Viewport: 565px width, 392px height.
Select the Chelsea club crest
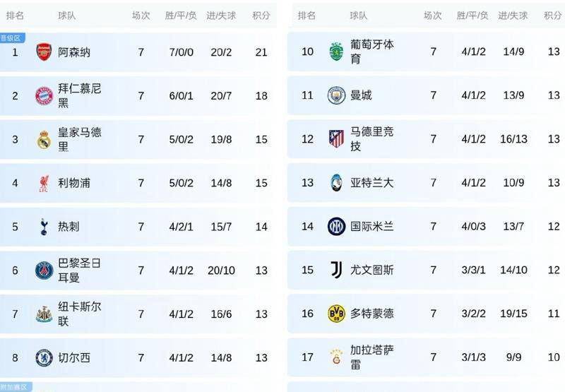coord(44,357)
